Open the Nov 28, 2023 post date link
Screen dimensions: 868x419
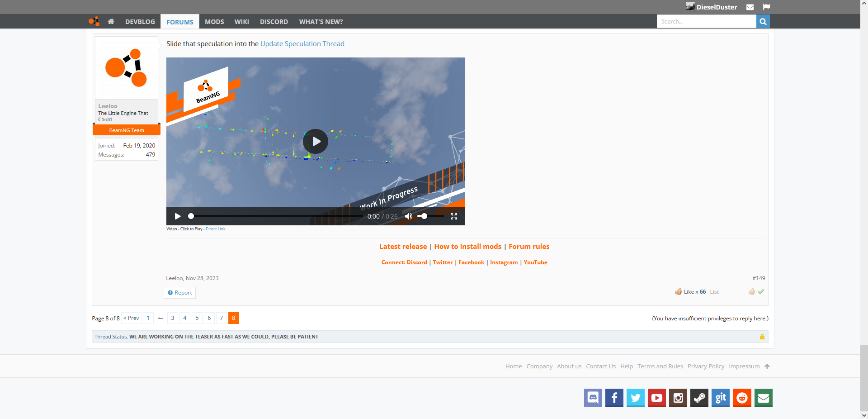point(202,278)
